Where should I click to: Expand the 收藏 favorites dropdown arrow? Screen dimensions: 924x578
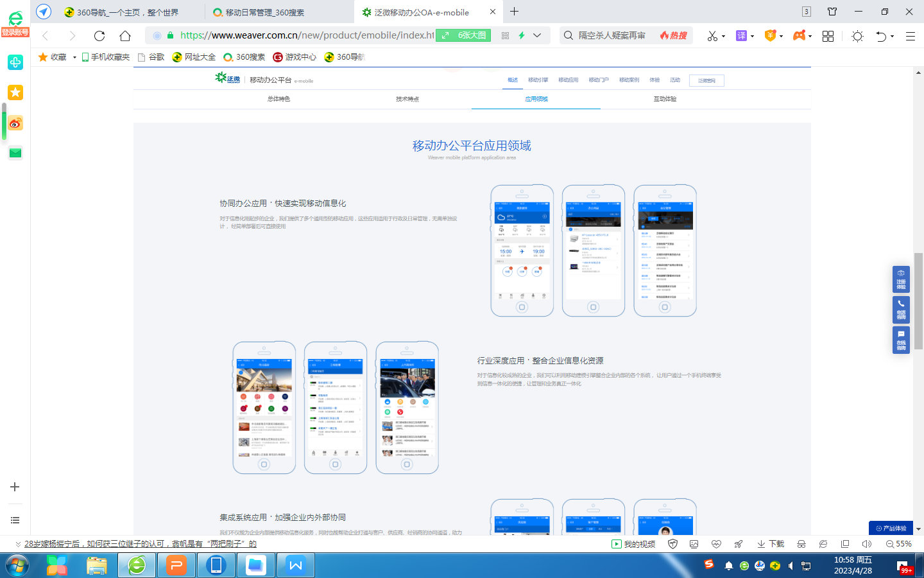pyautogui.click(x=74, y=57)
